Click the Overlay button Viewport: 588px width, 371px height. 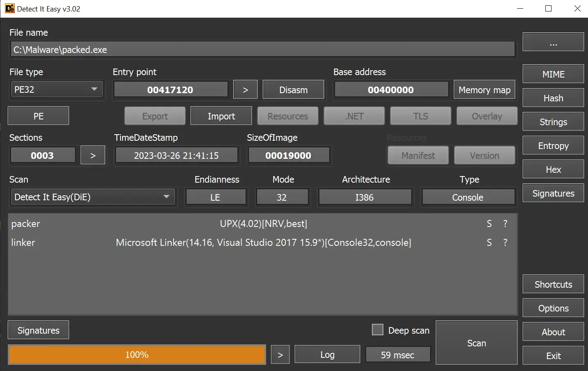pyautogui.click(x=487, y=116)
